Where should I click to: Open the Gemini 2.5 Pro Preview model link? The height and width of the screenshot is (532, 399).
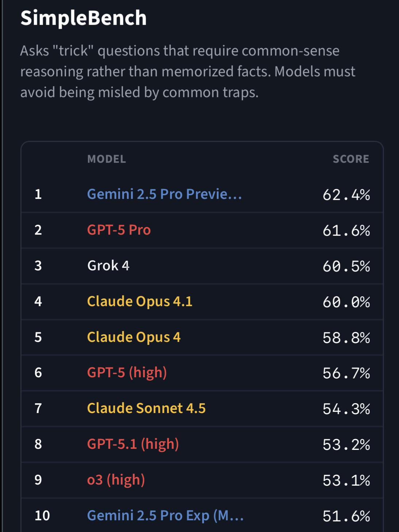(x=164, y=194)
